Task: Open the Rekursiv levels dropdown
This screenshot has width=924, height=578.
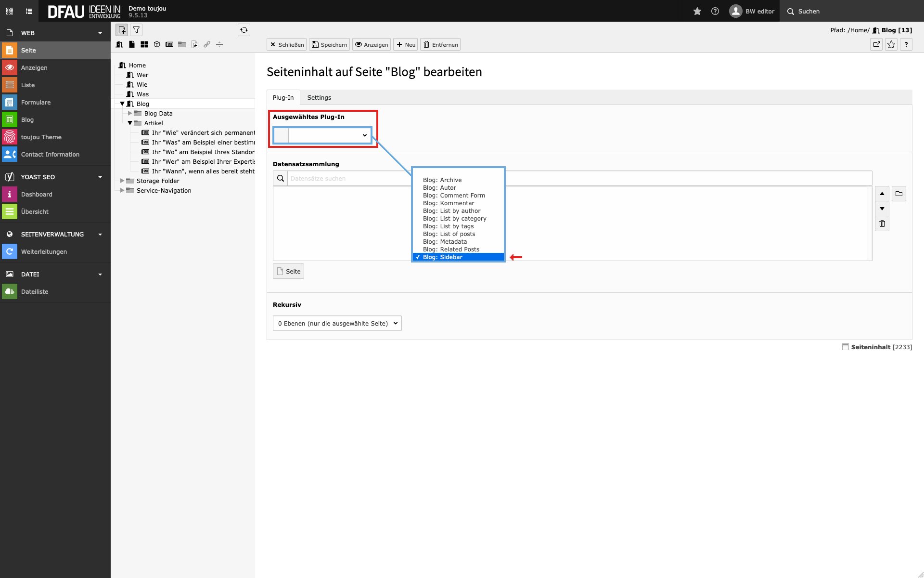Action: click(x=337, y=323)
